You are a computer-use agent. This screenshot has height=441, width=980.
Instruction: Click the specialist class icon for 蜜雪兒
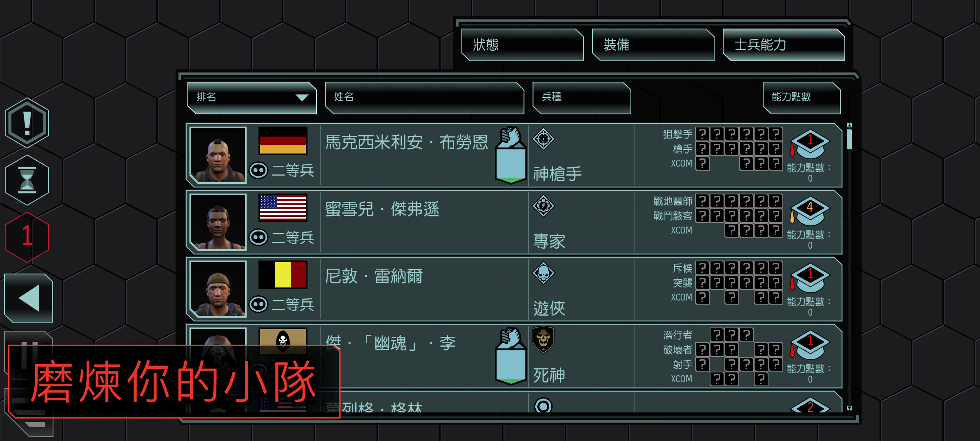[x=543, y=206]
